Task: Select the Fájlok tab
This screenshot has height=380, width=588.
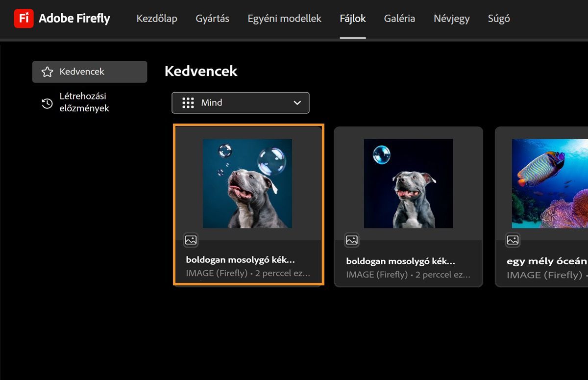Action: tap(353, 19)
